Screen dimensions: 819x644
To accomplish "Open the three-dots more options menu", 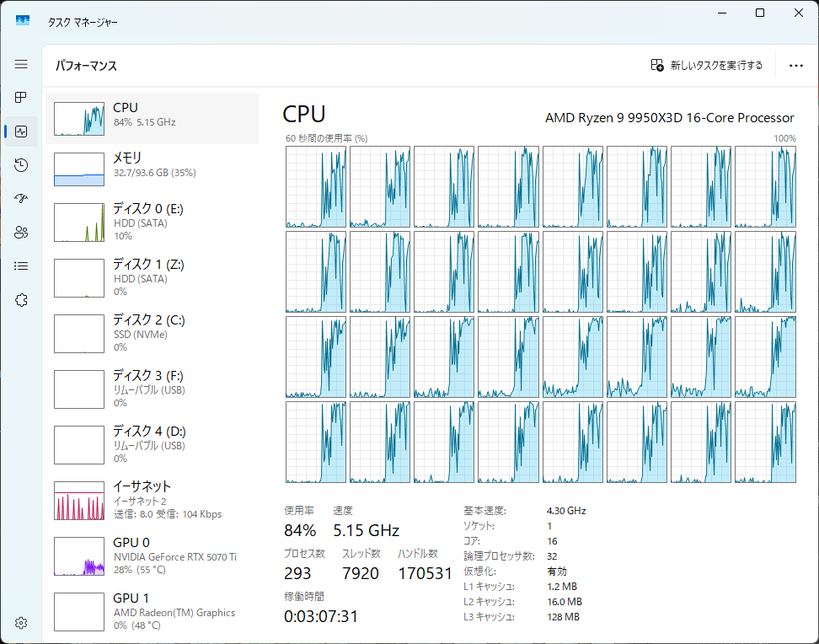I will [x=796, y=66].
